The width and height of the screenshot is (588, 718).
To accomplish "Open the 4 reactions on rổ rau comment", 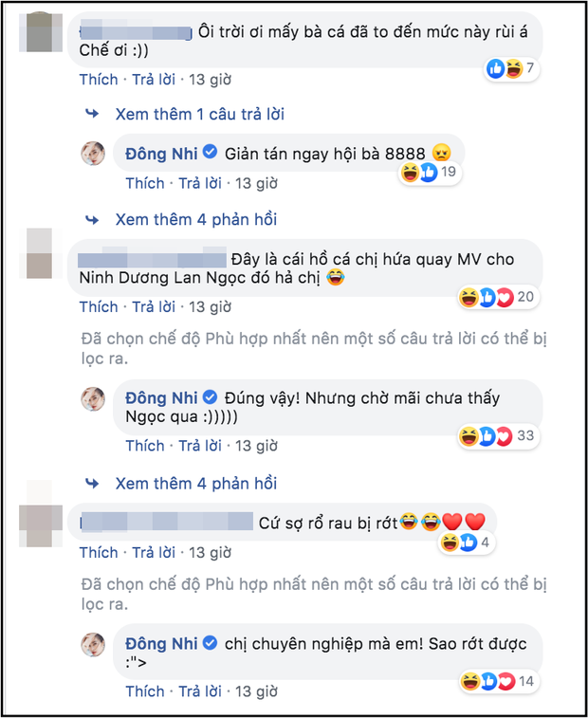I will [466, 543].
